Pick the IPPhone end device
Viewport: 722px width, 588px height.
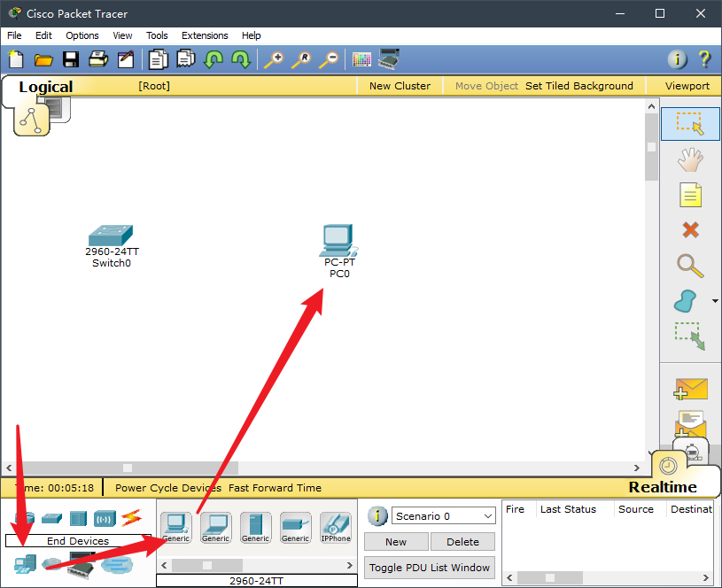336,527
